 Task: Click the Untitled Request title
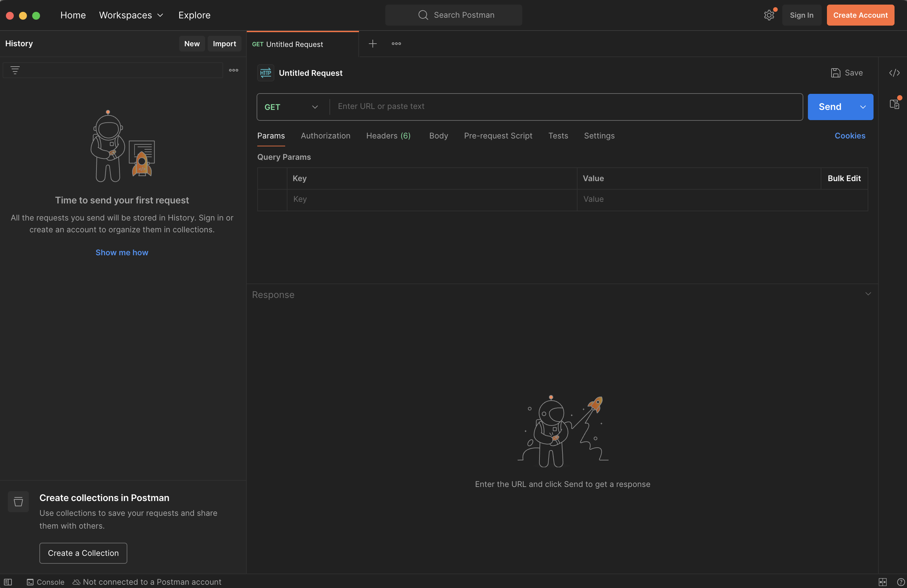tap(310, 73)
